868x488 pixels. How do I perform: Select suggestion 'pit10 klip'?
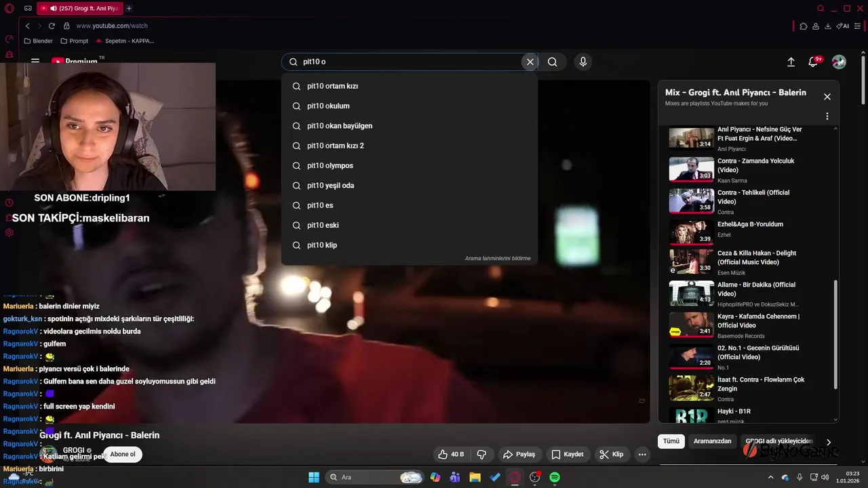(x=410, y=245)
